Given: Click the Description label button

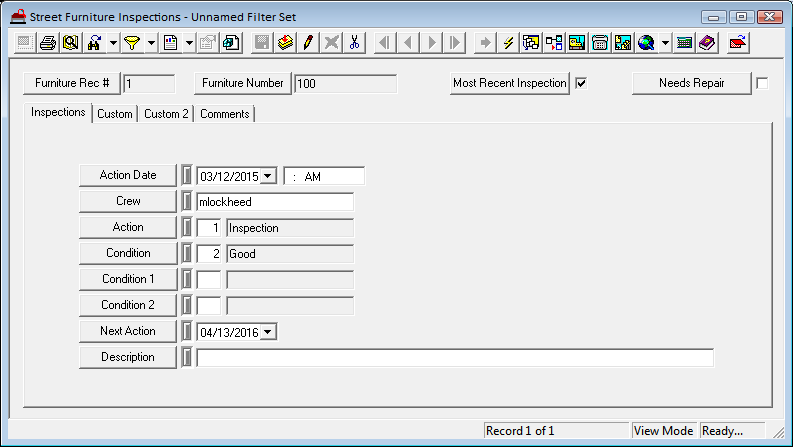Looking at the screenshot, I should [128, 357].
